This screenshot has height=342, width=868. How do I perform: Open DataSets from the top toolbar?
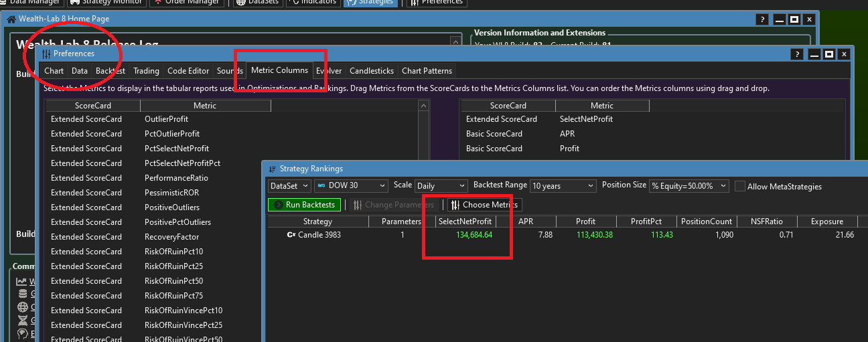coord(259,2)
